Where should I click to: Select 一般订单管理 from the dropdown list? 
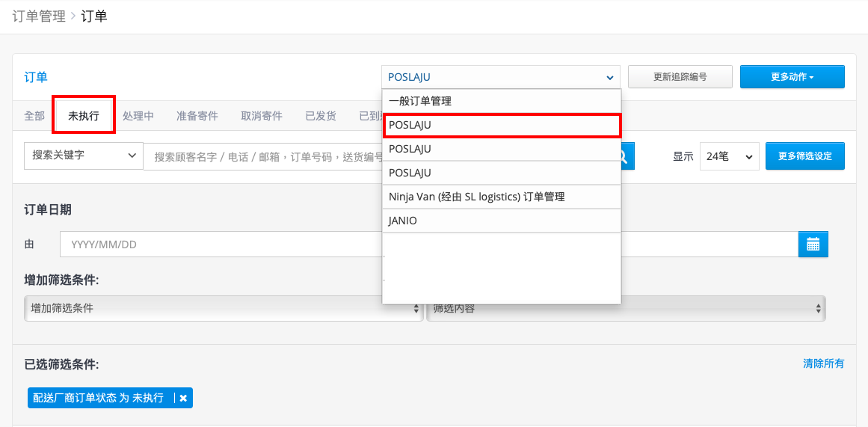coord(501,102)
